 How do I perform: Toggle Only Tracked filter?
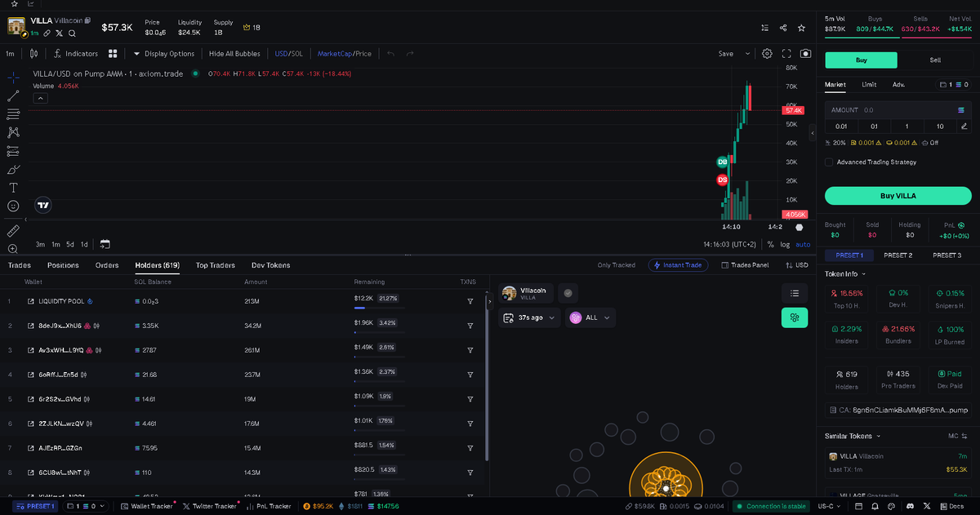(616, 265)
